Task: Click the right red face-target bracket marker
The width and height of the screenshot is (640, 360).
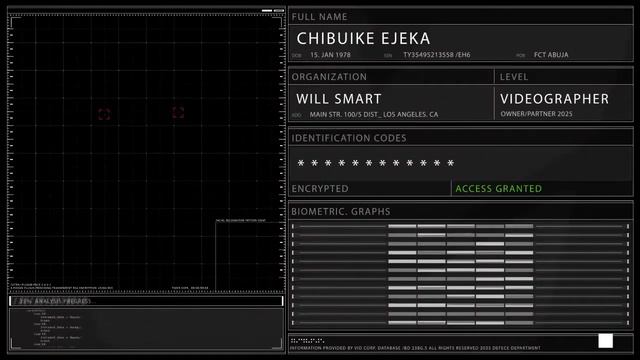Action: click(178, 112)
